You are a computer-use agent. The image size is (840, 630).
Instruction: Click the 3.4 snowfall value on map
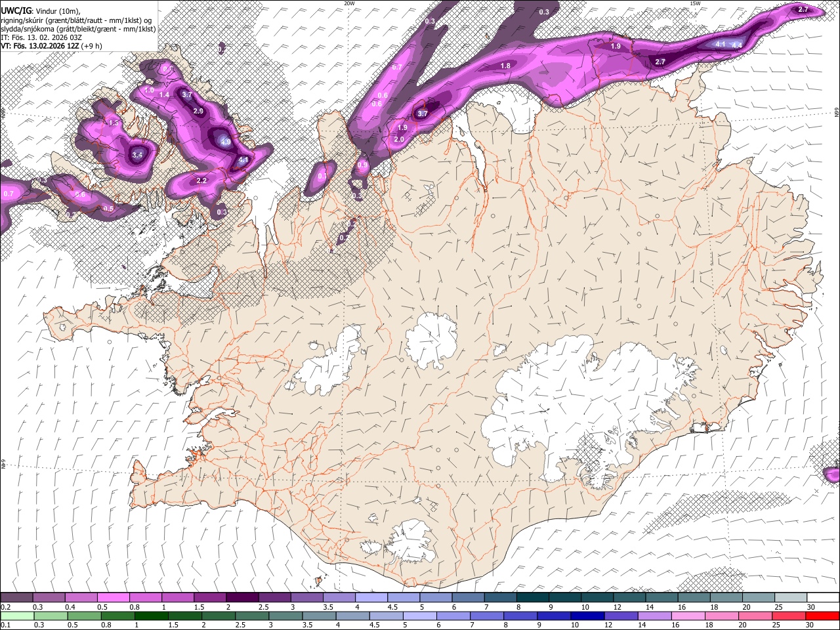(x=137, y=155)
